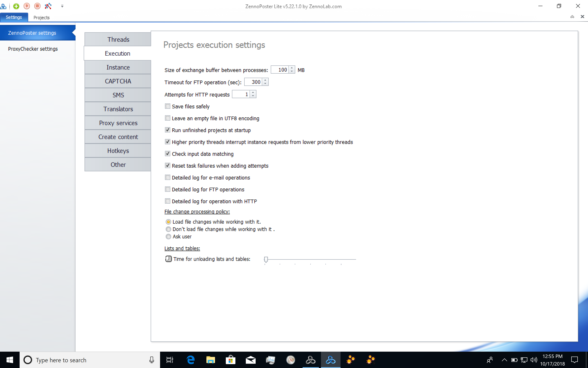Switch to the black knot ZennoLab taskbar app
The width and height of the screenshot is (588, 368).
311,360
